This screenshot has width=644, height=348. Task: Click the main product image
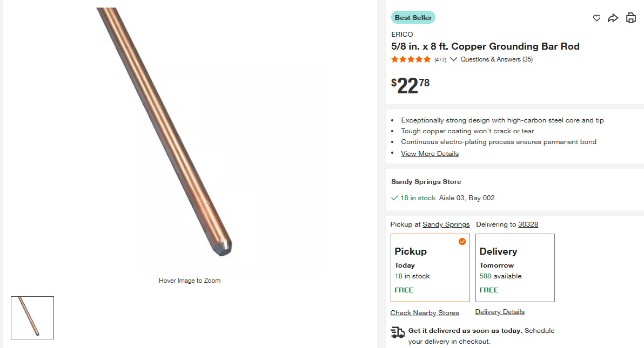pos(189,140)
